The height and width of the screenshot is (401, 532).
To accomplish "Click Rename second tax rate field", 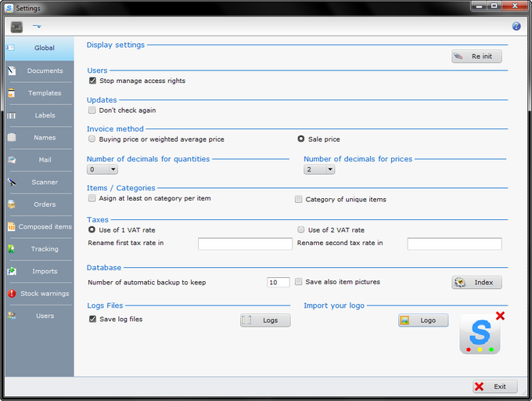I will 455,244.
